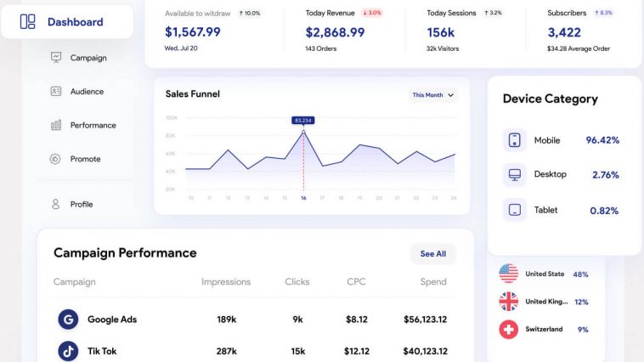Expand the This Month dropdown

click(x=433, y=95)
